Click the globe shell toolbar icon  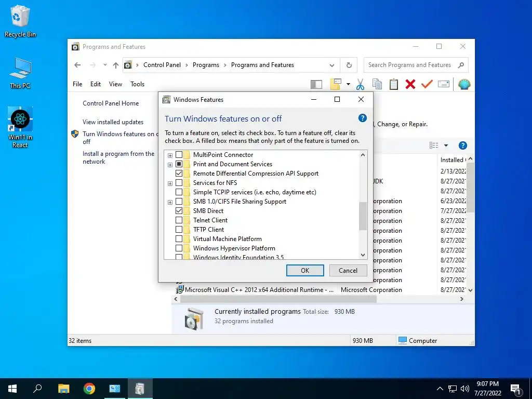[464, 84]
